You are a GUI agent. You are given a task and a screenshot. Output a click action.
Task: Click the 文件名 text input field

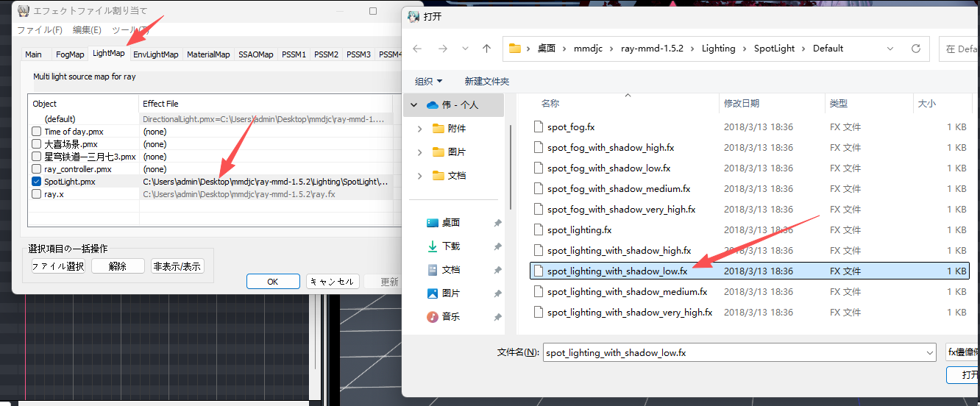pos(734,353)
